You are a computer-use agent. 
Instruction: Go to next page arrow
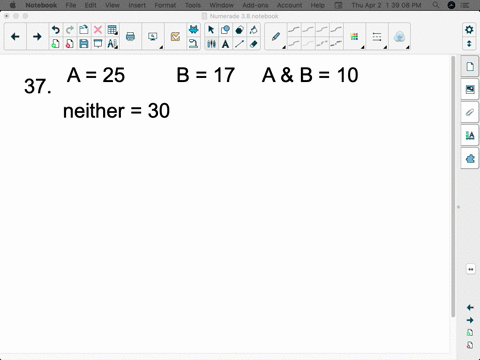pyautogui.click(x=37, y=37)
